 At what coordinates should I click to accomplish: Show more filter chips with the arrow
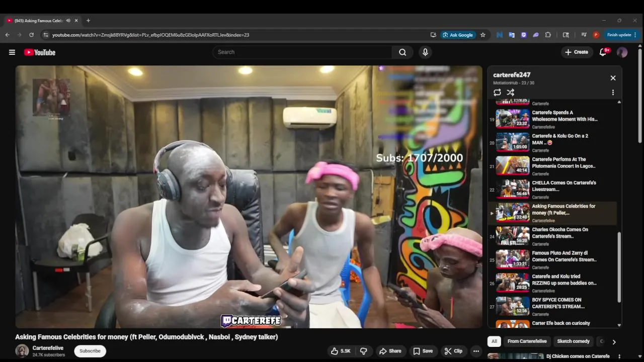pyautogui.click(x=614, y=342)
